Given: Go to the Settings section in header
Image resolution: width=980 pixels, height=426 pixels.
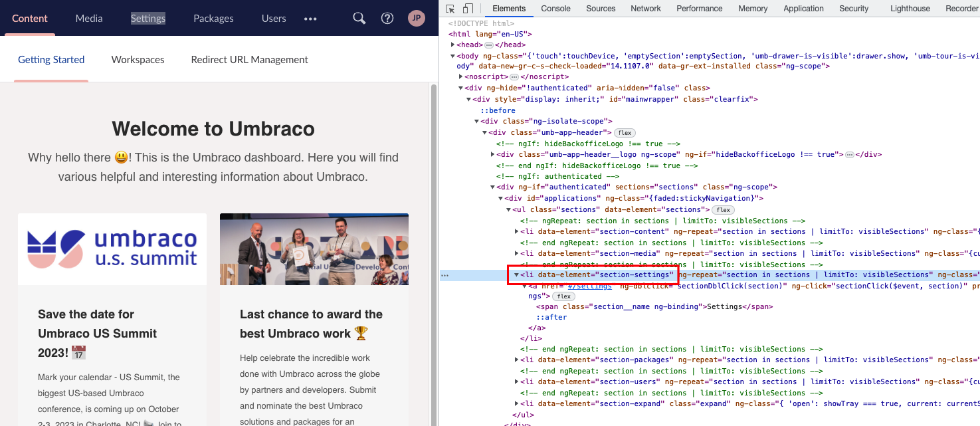Looking at the screenshot, I should point(147,19).
